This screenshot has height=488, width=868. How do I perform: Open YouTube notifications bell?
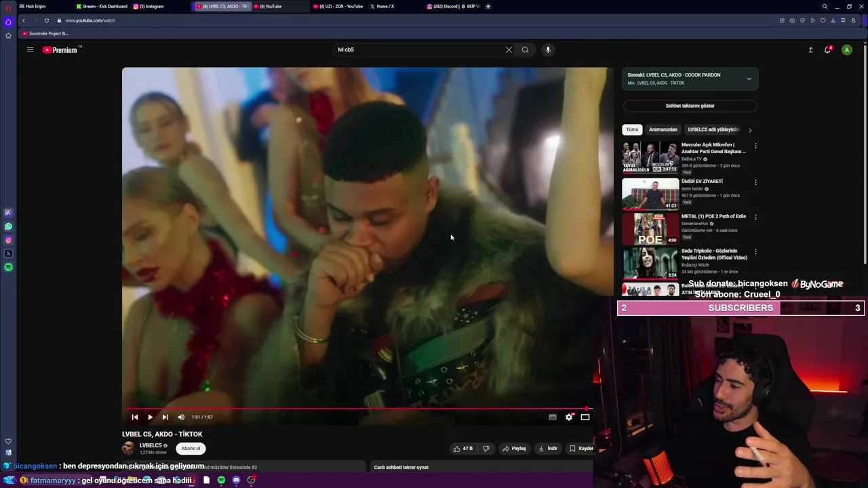[x=828, y=49]
